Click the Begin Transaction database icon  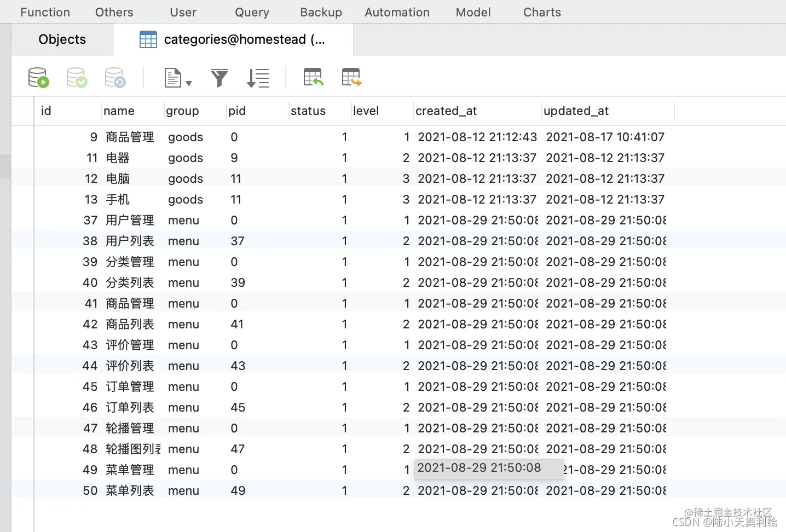tap(39, 77)
